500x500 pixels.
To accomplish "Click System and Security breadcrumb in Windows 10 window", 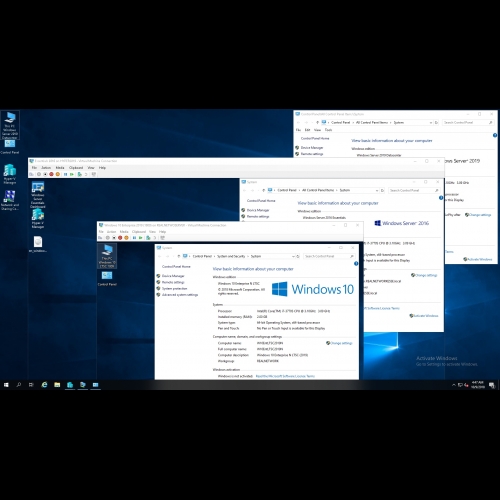I will (231, 256).
